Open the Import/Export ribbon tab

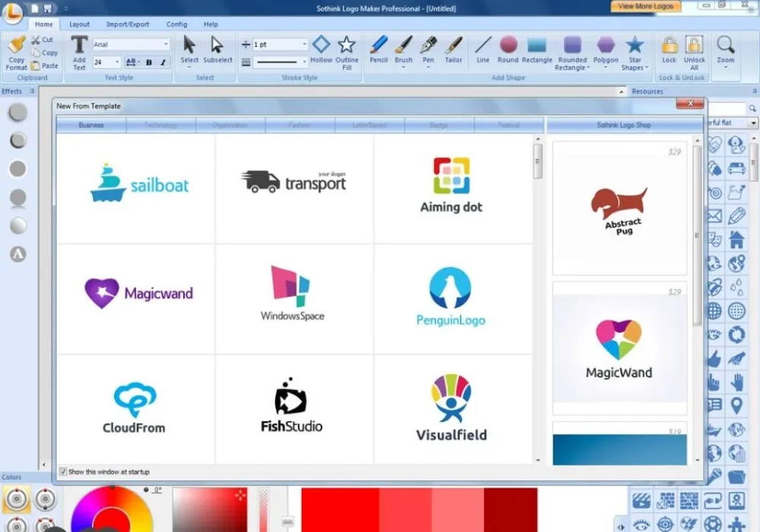click(128, 24)
